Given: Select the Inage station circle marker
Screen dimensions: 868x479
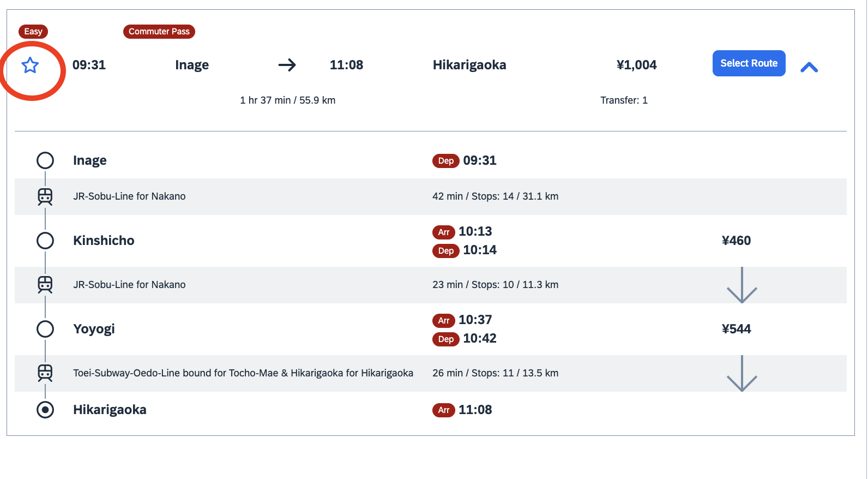Looking at the screenshot, I should tap(45, 160).
